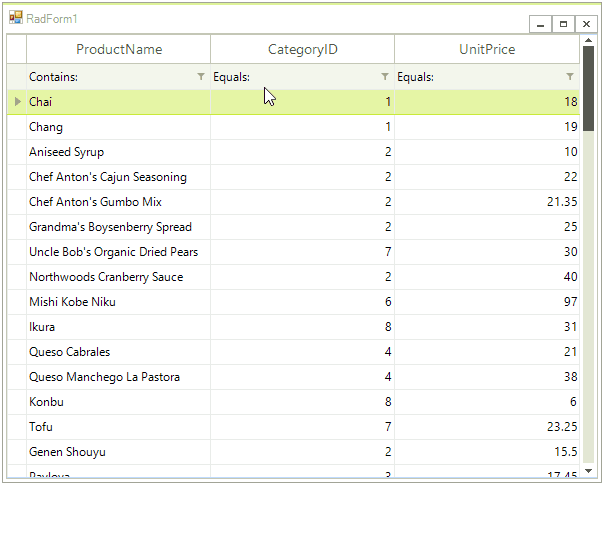Click the UnitPrice Equals filter field
Viewport: 603px width, 548px height.
(x=487, y=77)
